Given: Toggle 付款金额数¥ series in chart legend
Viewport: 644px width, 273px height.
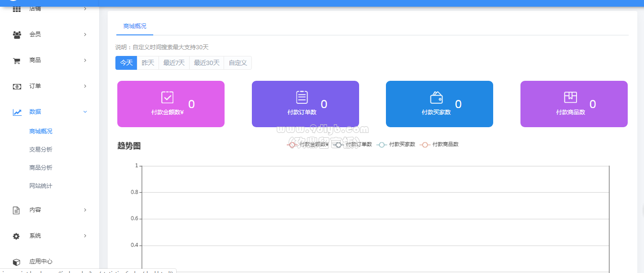Looking at the screenshot, I should 308,144.
